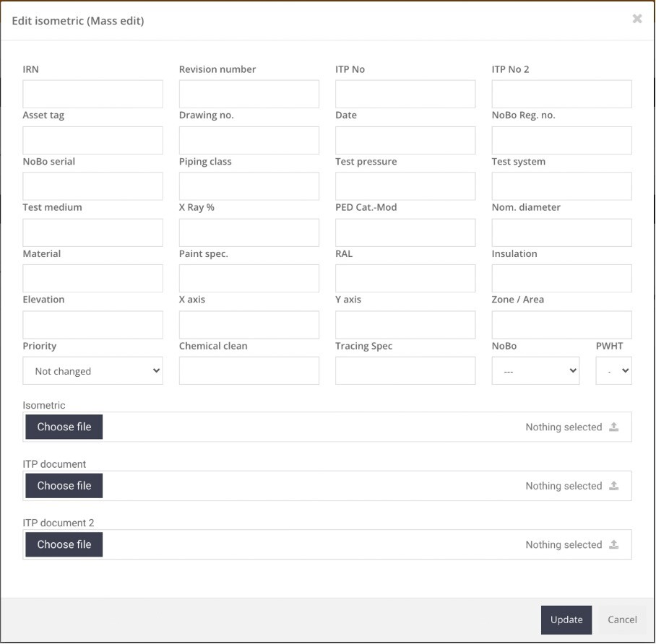Select the Test pressure input field

(x=405, y=186)
